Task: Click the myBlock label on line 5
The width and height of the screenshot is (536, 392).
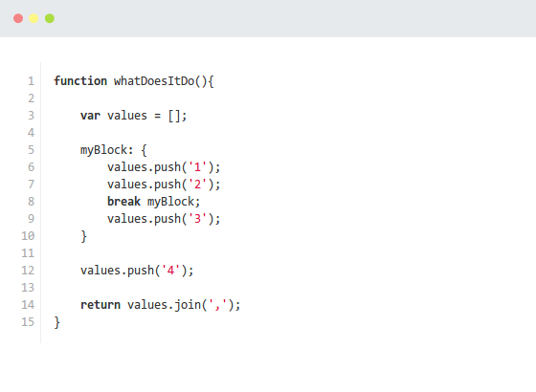Action: 103,150
